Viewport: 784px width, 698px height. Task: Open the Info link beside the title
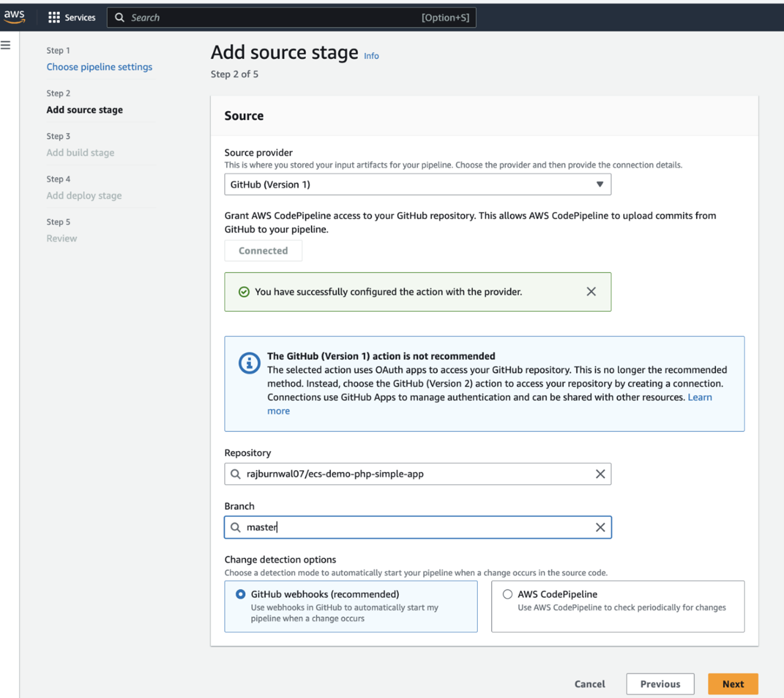point(371,56)
